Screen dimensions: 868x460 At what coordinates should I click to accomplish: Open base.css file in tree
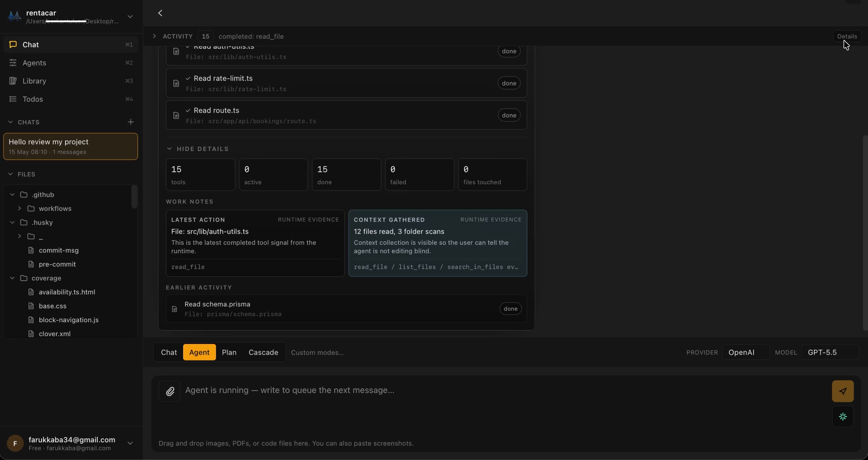52,306
